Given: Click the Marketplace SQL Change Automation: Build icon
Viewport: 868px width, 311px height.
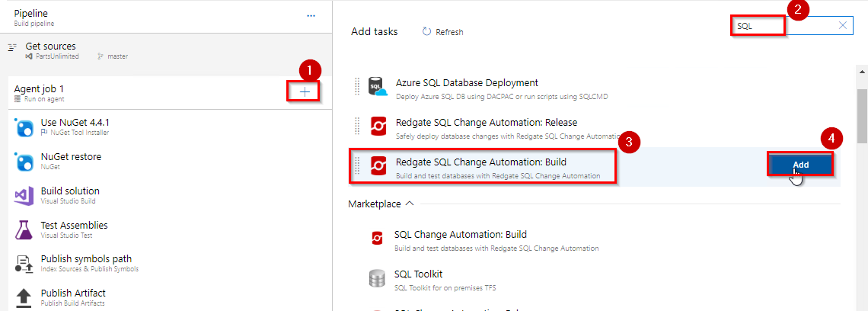Looking at the screenshot, I should click(376, 239).
